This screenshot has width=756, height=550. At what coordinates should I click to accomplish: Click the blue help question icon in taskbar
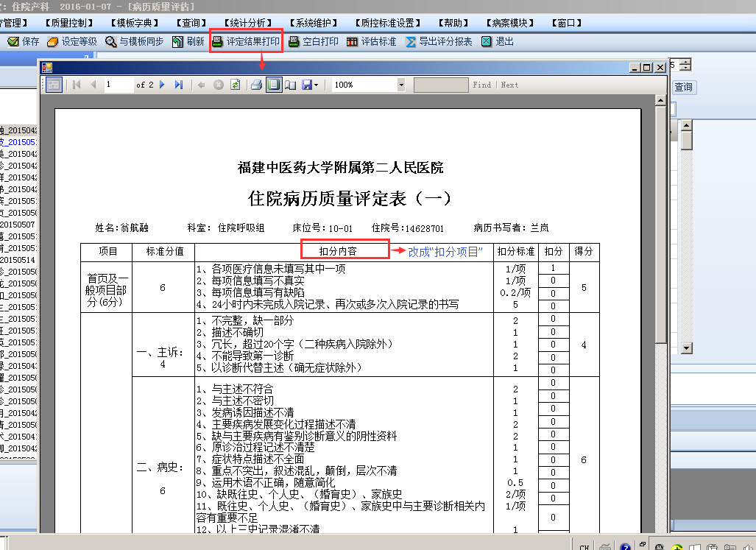(x=626, y=546)
